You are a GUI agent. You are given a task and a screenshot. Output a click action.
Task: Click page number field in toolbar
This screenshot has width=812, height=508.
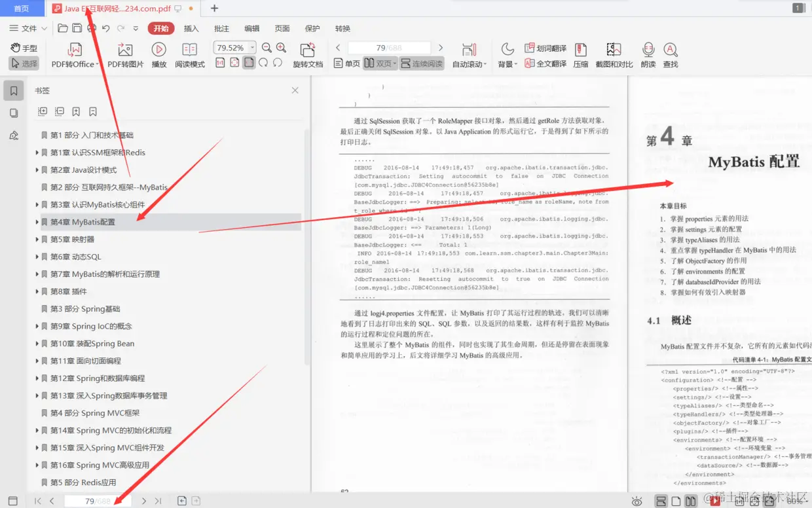click(389, 47)
